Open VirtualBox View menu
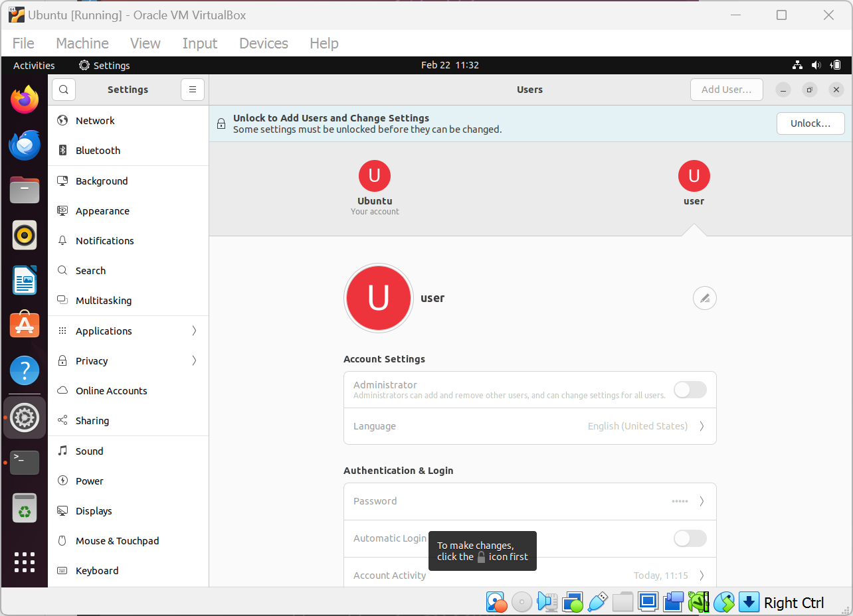Viewport: 853px width, 616px height. pyautogui.click(x=145, y=43)
